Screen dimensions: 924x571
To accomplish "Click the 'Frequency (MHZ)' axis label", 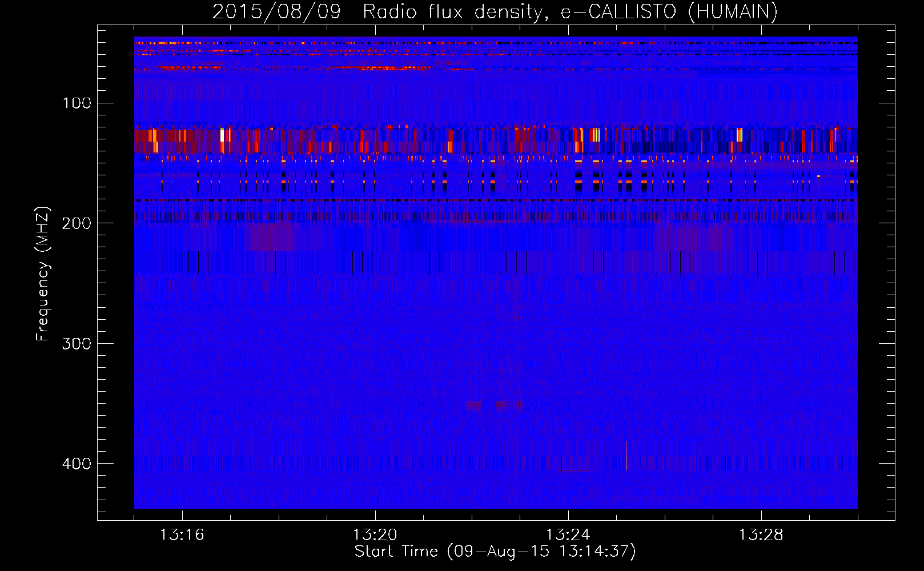I will click(43, 274).
